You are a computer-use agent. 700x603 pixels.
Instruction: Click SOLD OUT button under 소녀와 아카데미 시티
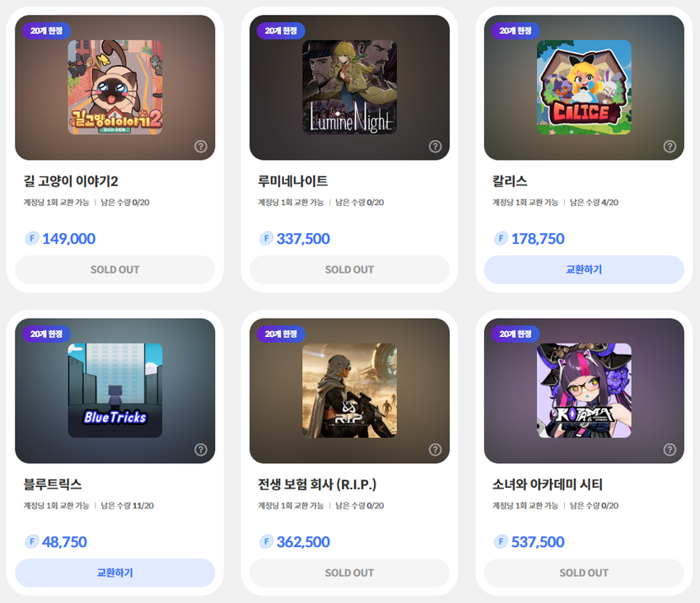(x=584, y=573)
